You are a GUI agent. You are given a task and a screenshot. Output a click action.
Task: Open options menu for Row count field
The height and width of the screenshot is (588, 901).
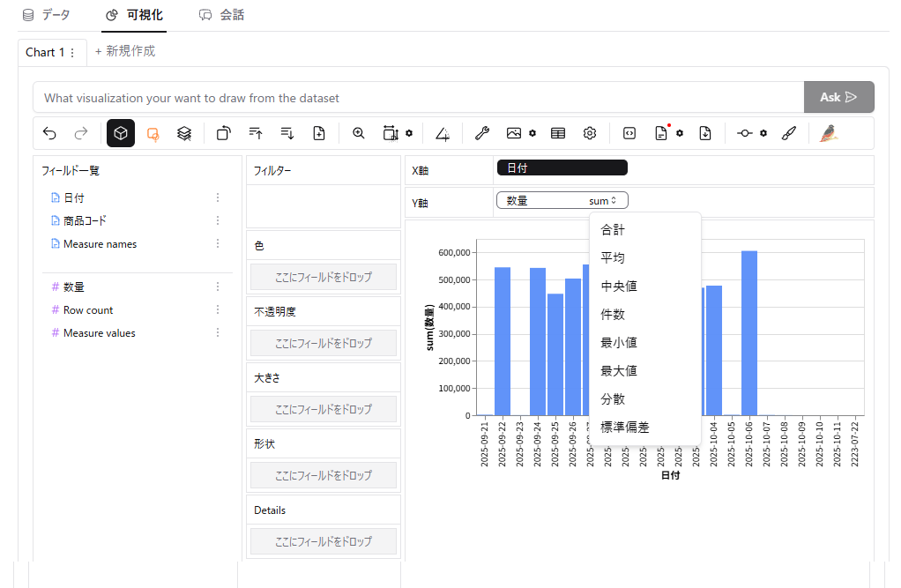[x=218, y=309]
